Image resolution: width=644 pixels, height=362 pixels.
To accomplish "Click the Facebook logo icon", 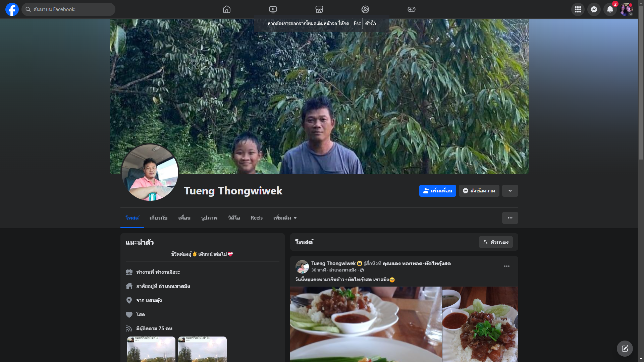I will click(x=12, y=9).
